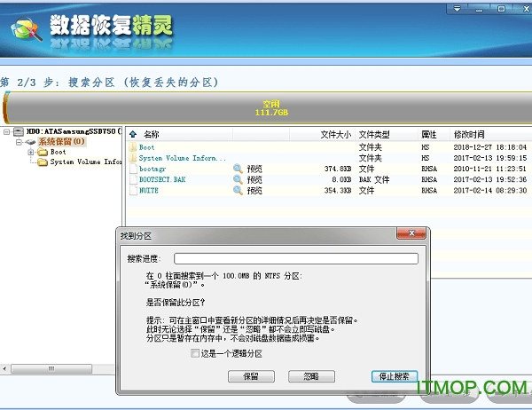Click the tree panel horizontal scrollbar thumb

[51, 368]
